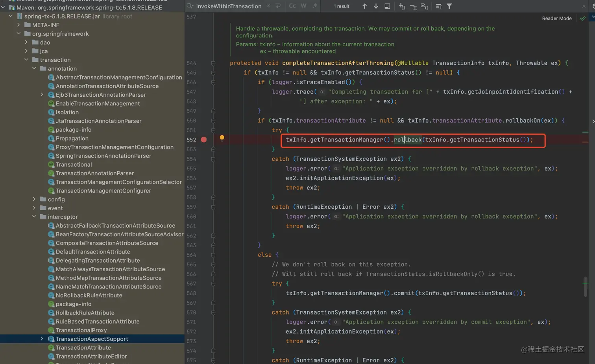This screenshot has height=364, width=595.
Task: Collapse the spring-tx-5.1.8.RELEASE.jar node
Action: 11,17
